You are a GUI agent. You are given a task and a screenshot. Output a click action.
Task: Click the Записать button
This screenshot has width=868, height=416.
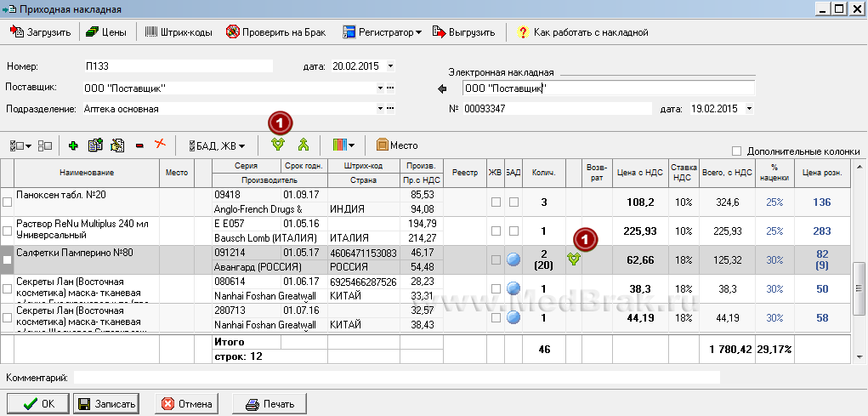pyautogui.click(x=105, y=404)
